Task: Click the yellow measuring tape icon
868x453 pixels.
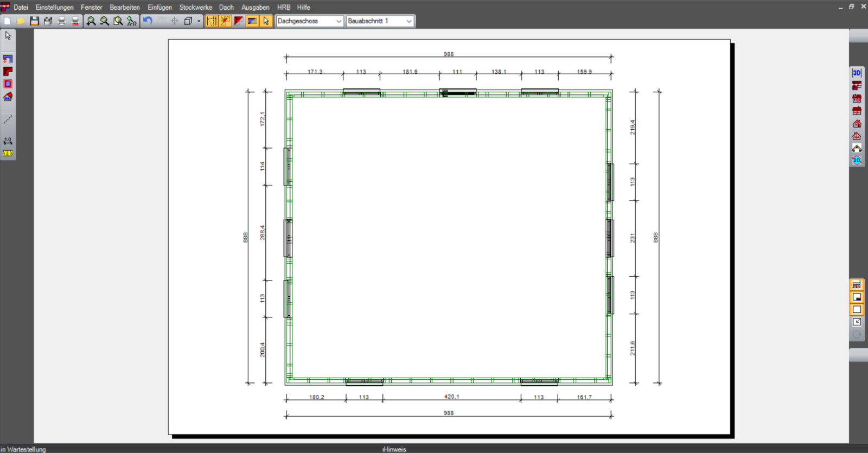Action: tap(8, 154)
